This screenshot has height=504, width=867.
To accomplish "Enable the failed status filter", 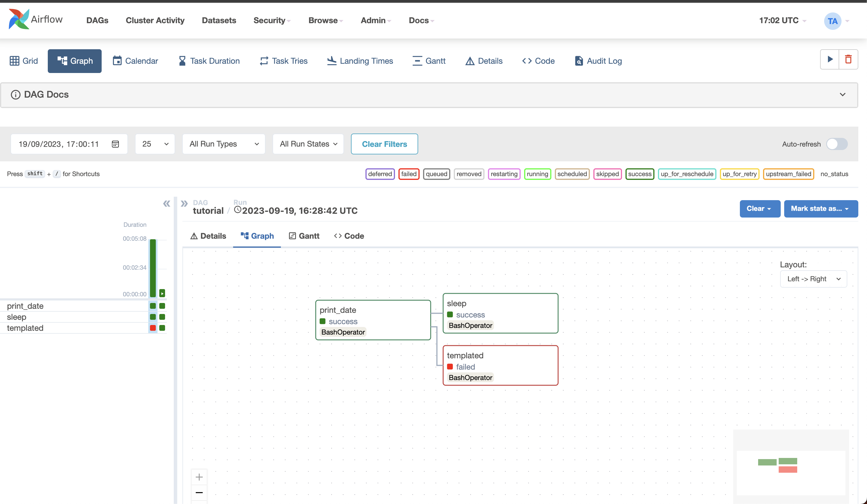I will tap(408, 174).
